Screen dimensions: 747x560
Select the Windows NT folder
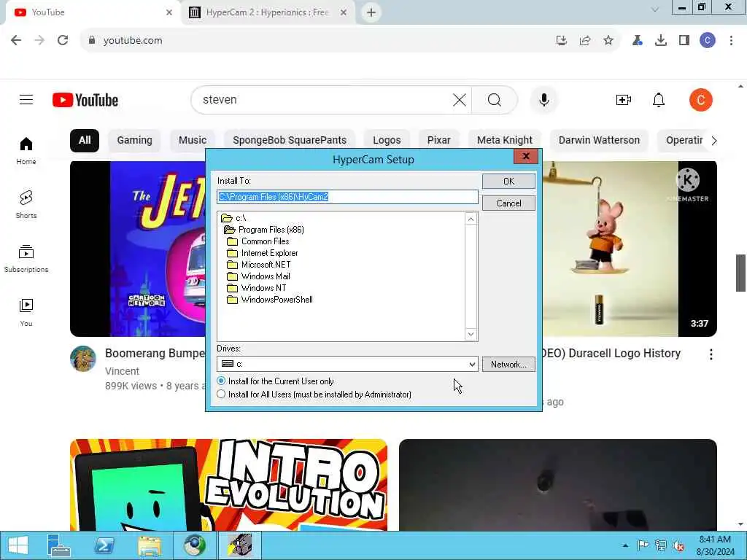click(257, 288)
